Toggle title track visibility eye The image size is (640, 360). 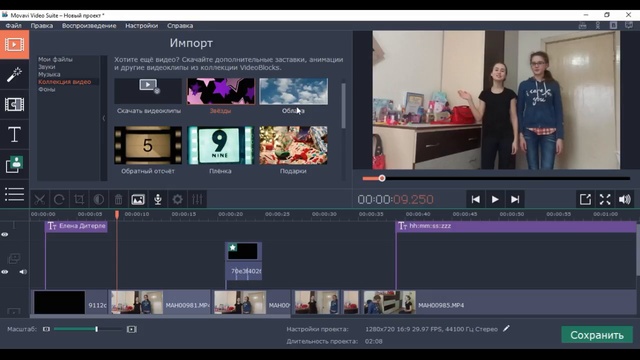click(x=4, y=235)
